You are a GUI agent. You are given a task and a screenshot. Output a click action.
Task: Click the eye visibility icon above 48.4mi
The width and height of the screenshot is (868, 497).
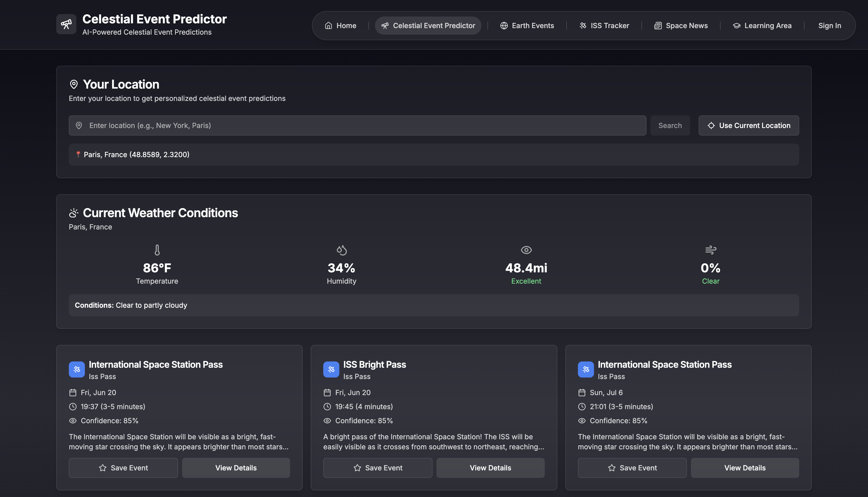coord(526,250)
